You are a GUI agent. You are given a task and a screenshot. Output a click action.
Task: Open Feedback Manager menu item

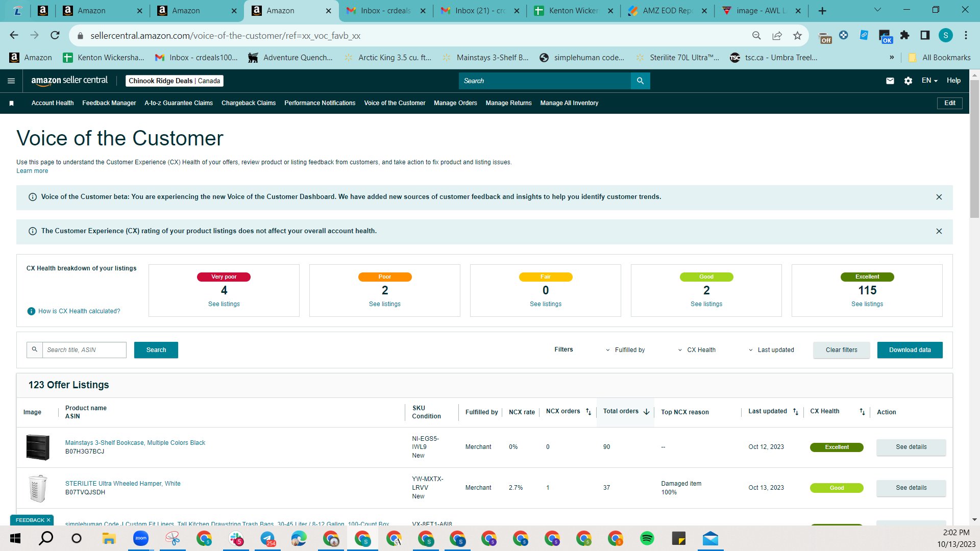(x=109, y=103)
